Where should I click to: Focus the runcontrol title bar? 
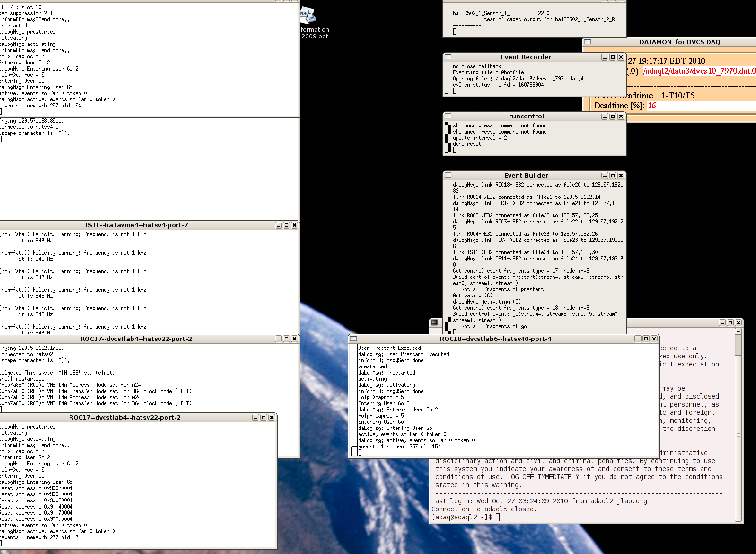tap(526, 116)
